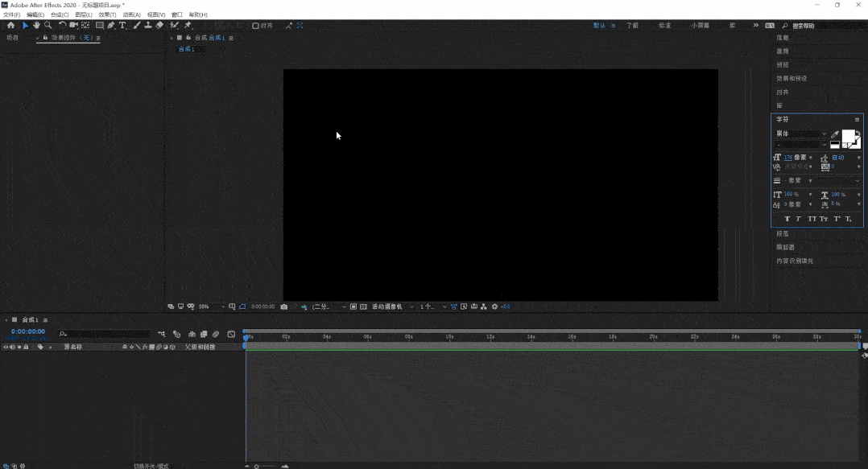This screenshot has width=868, height=469.
Task: Click the Home icon in toolbar
Action: pos(10,26)
